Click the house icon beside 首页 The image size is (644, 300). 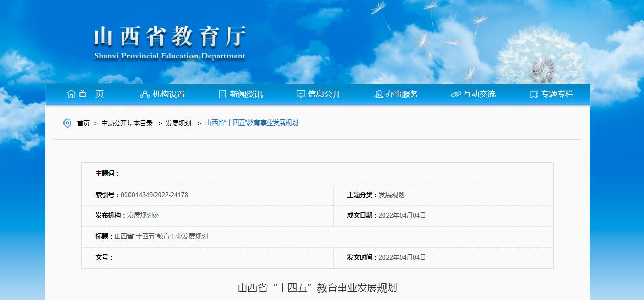71,94
